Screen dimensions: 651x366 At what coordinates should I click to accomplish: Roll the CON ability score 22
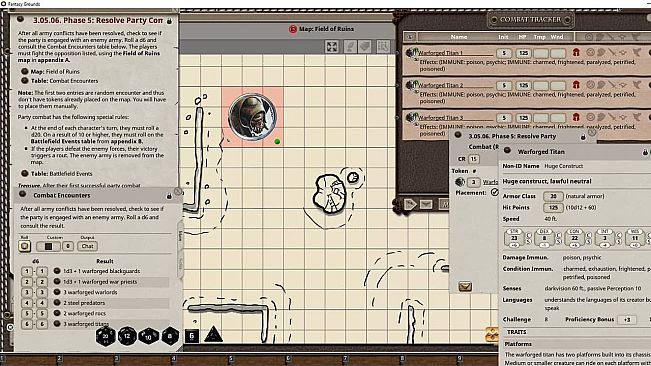(x=574, y=238)
